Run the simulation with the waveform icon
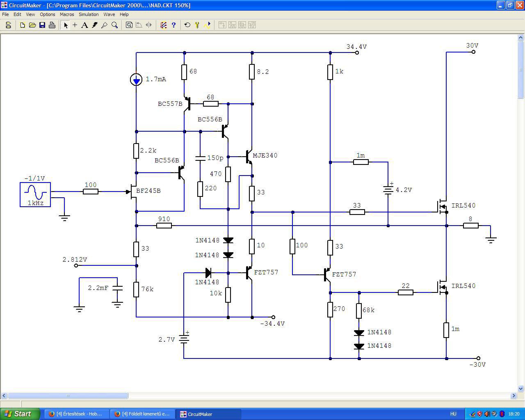The height and width of the screenshot is (420, 525). pyautogui.click(x=207, y=25)
